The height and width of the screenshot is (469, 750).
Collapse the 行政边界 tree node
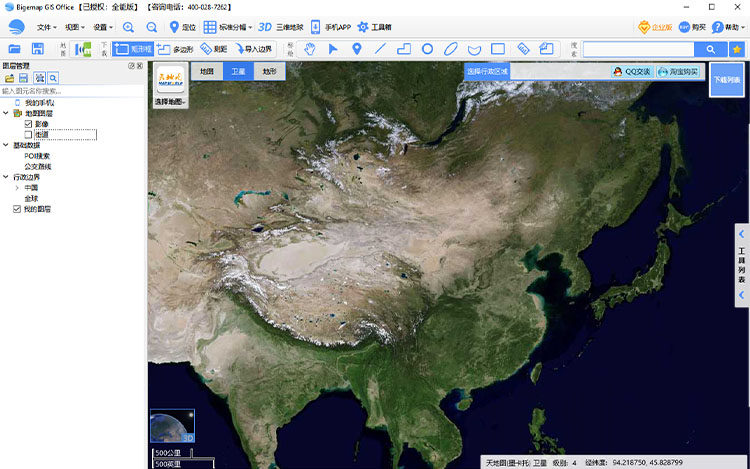(6, 177)
